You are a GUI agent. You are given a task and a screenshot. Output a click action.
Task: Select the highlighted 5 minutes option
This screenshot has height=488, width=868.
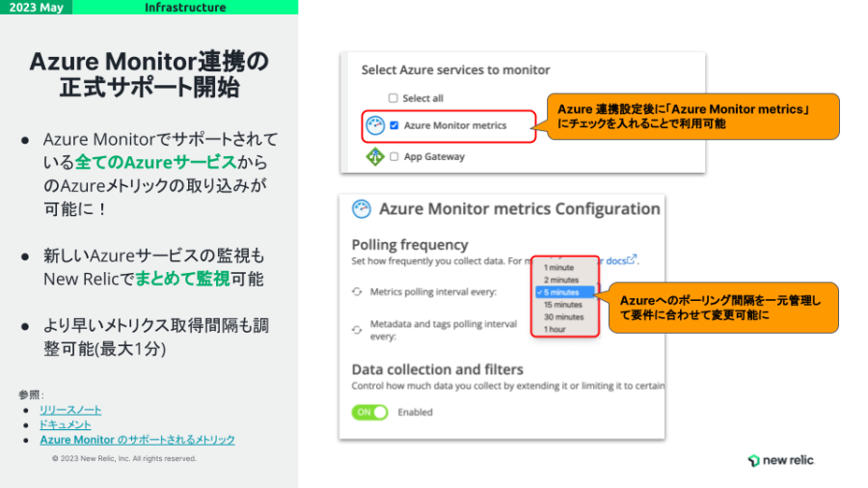[564, 292]
